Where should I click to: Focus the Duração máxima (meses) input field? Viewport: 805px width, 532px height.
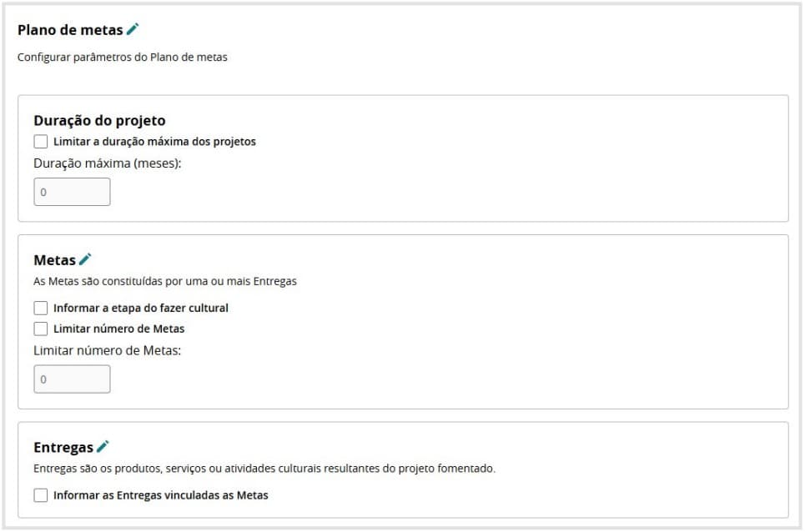72,192
